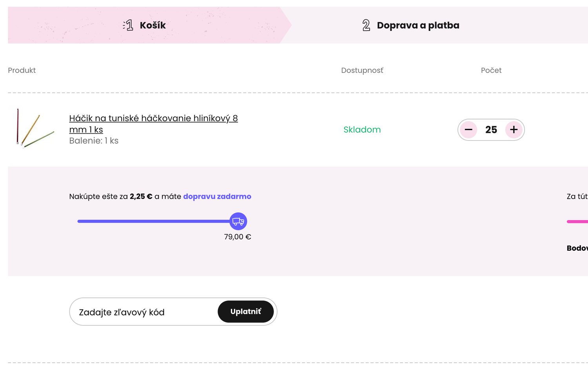The height and width of the screenshot is (382, 588).
Task: Click the quantity value 25
Action: (491, 130)
